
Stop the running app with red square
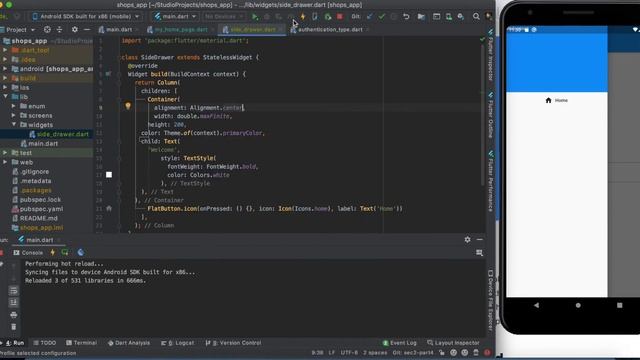[x=340, y=17]
